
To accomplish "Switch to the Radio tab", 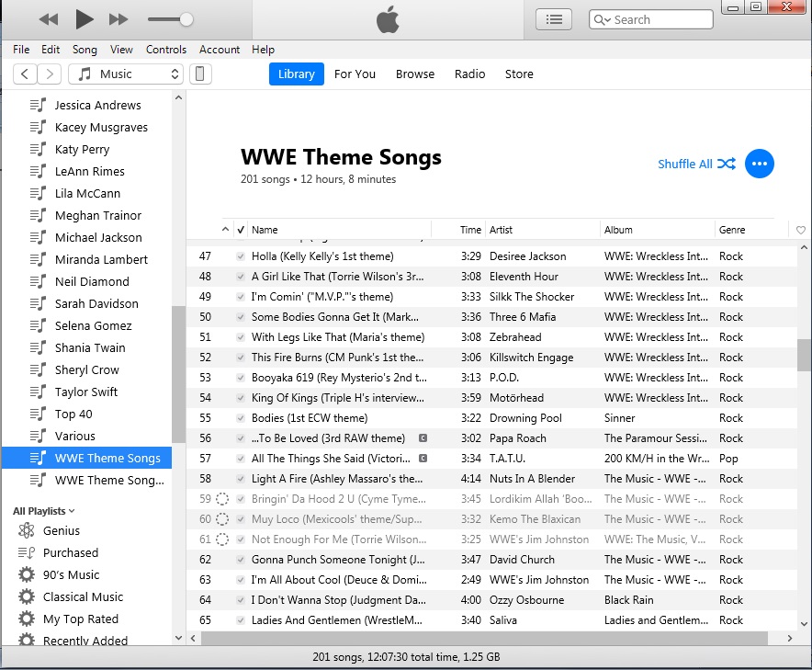I will (x=469, y=74).
